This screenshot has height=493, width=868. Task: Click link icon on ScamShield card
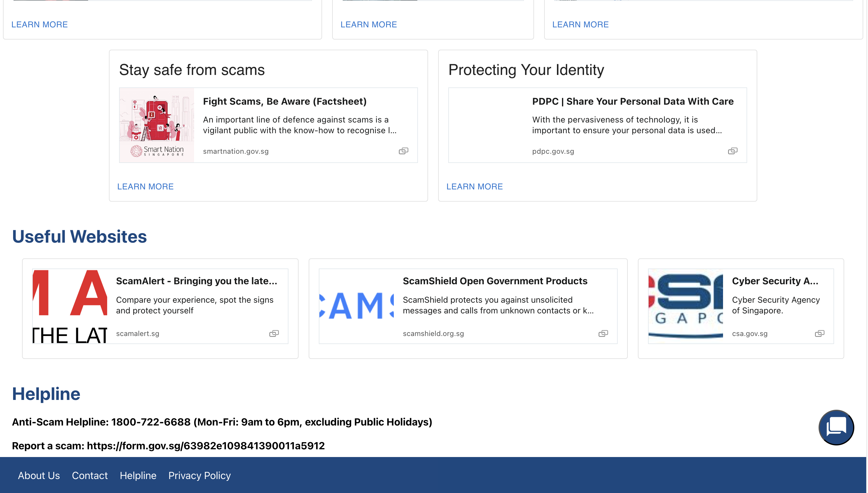pyautogui.click(x=603, y=334)
